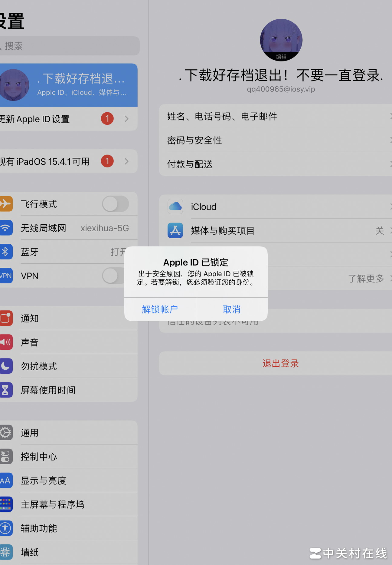Tap 取消 to dismiss the dialog

[x=232, y=309]
